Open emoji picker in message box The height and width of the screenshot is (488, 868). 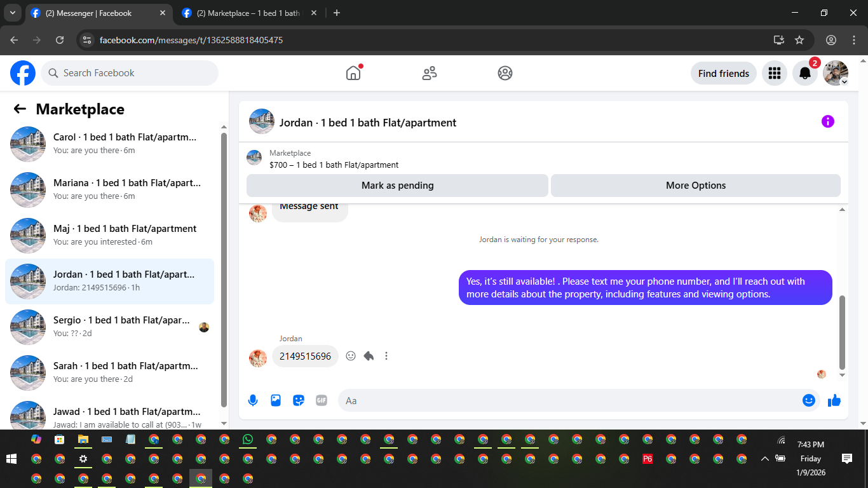click(x=808, y=400)
